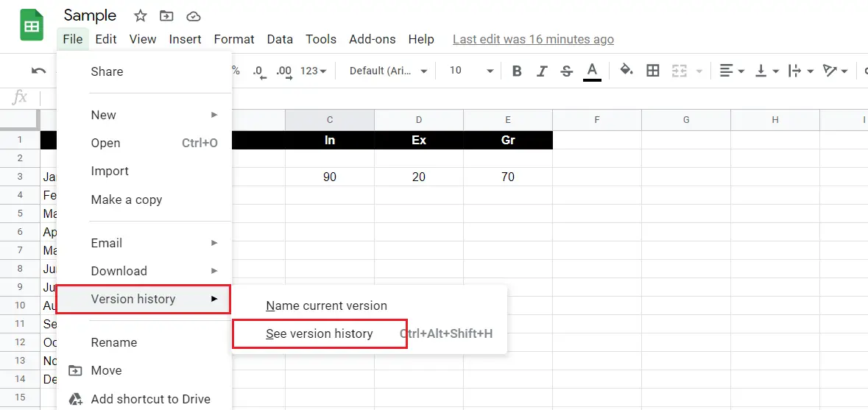
Task: Expand the Email submenu
Action: coord(144,243)
